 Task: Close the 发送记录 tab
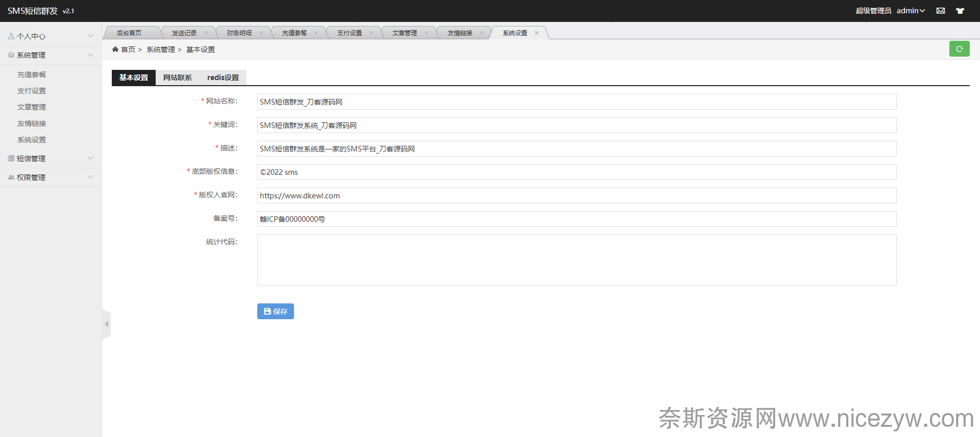click(x=206, y=33)
